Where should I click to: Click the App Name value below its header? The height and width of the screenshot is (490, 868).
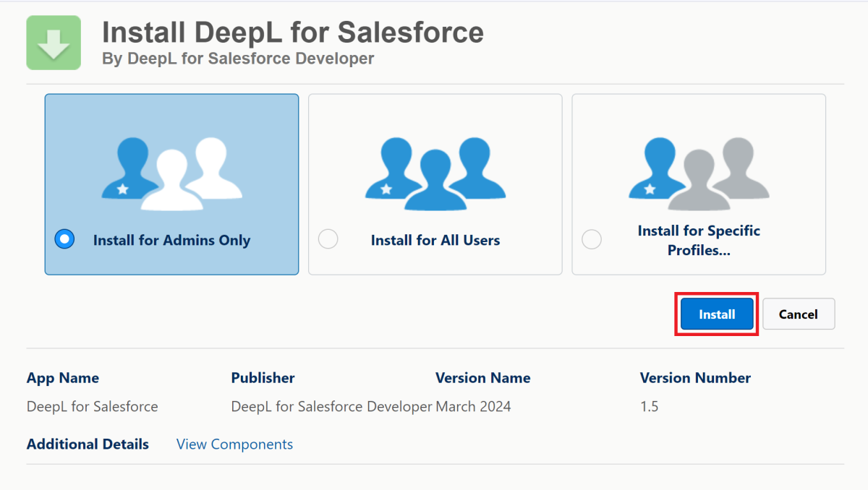pyautogui.click(x=92, y=407)
